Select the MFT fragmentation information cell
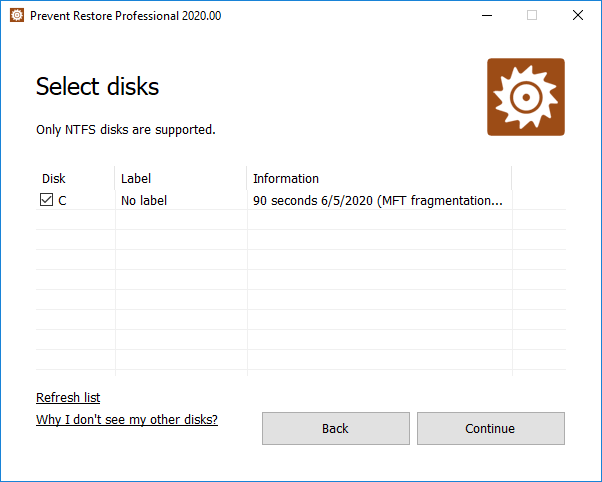 pos(378,200)
